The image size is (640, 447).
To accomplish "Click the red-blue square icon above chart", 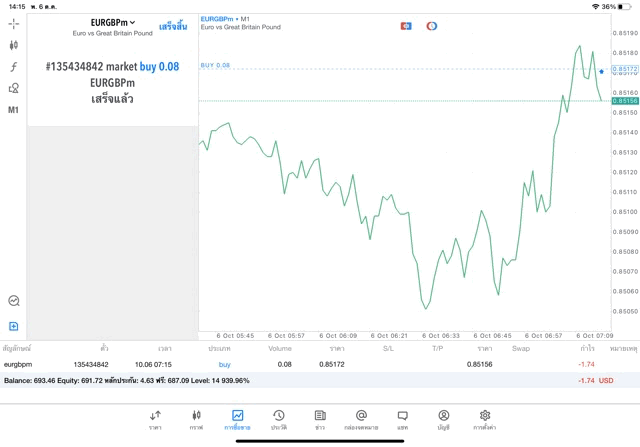I will (x=406, y=26).
